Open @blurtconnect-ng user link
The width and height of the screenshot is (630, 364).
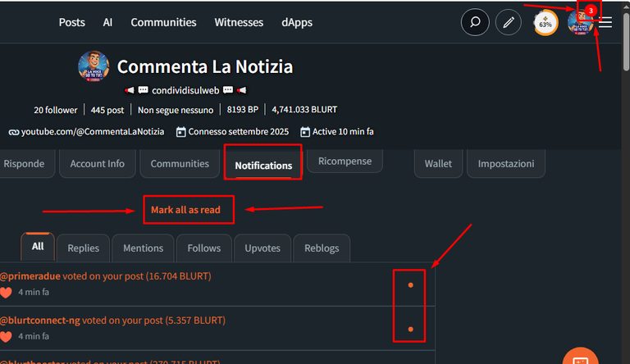point(40,321)
